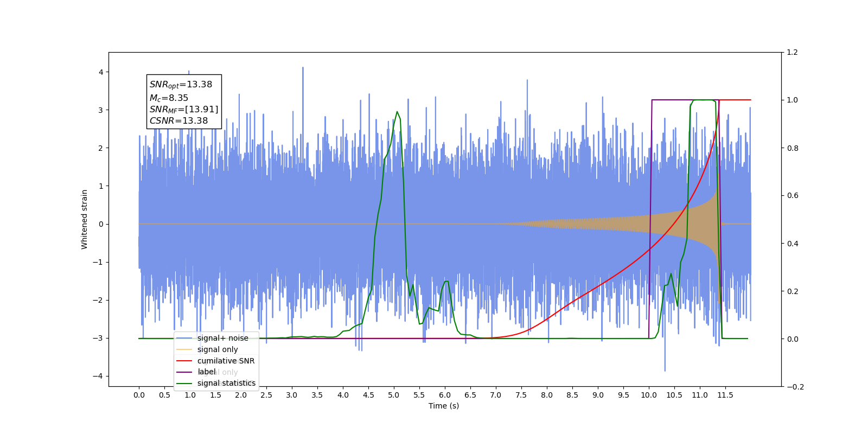868x434 pixels.
Task: Click the 2.5 tick on the time axis
Action: 266,395
